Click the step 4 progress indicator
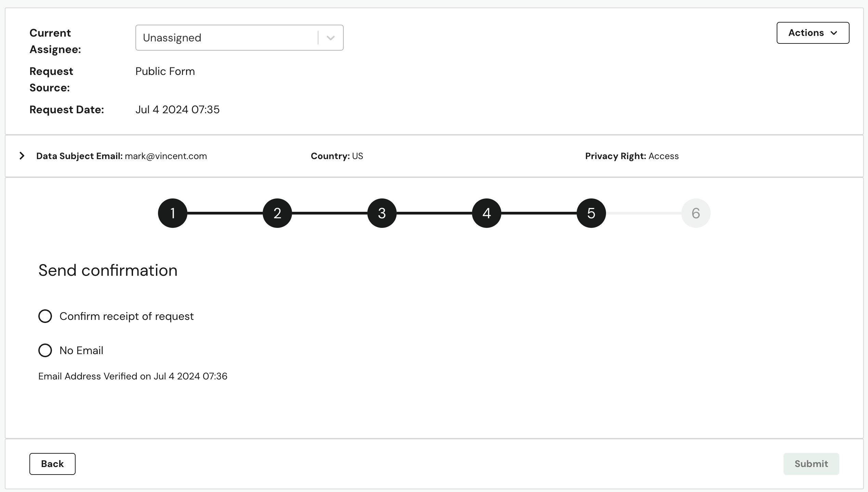The height and width of the screenshot is (492, 868). click(x=486, y=213)
